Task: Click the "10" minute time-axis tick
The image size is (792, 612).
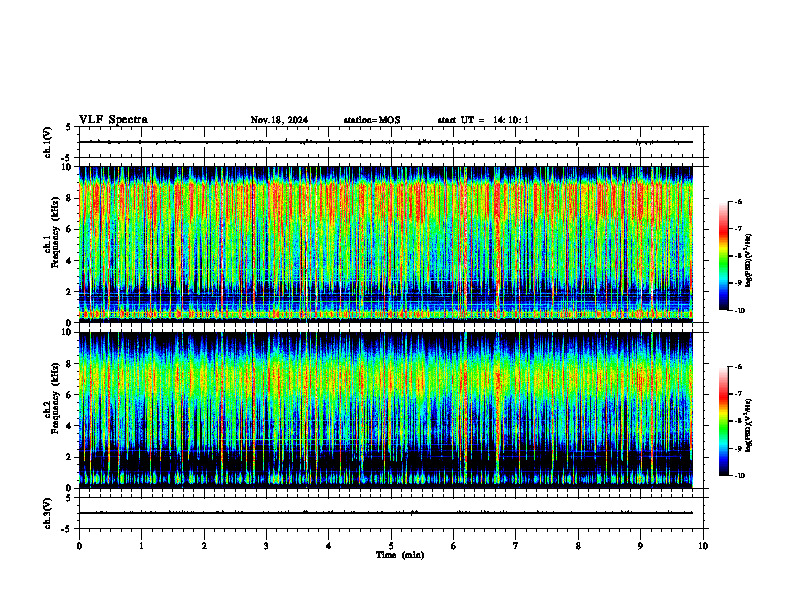Action: pyautogui.click(x=703, y=546)
